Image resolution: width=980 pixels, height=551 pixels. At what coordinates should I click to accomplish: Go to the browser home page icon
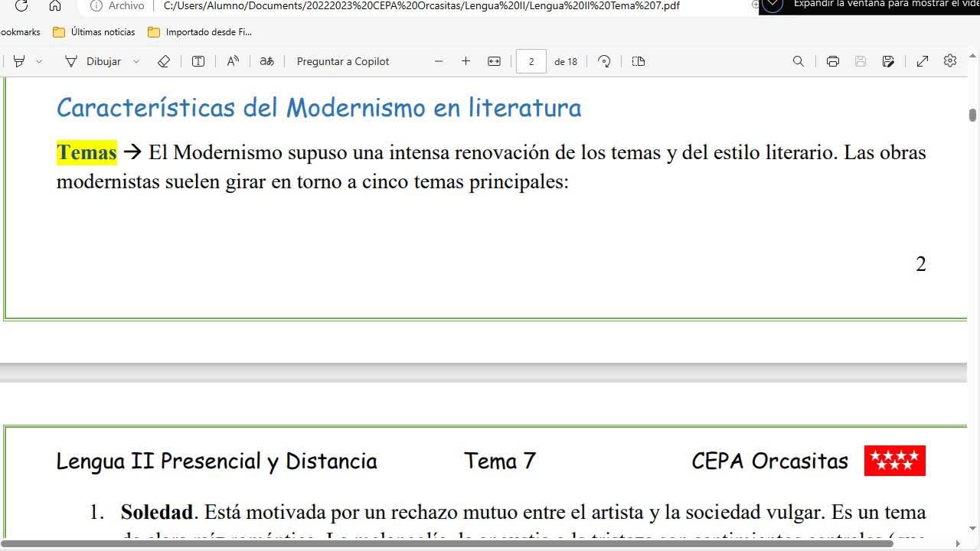(x=55, y=6)
